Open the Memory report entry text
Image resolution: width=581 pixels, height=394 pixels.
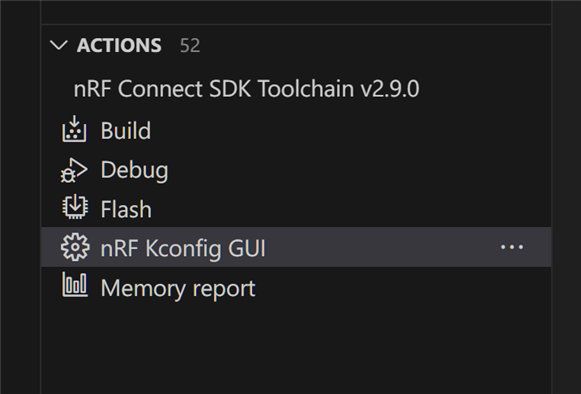(178, 288)
